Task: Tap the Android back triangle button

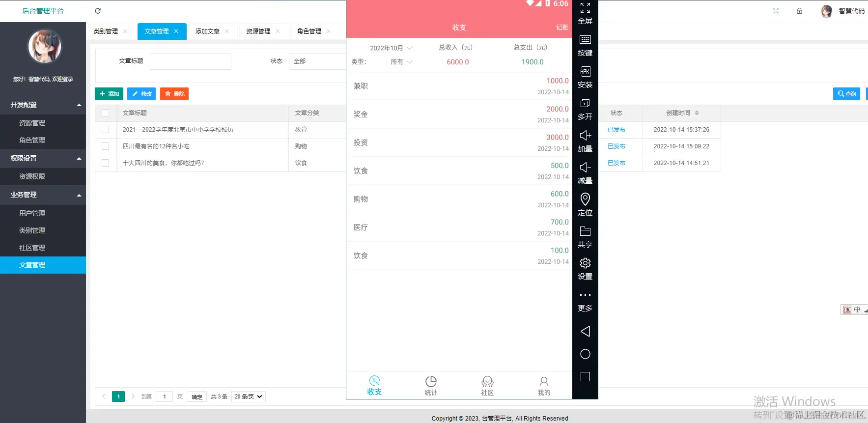Action: coord(585,332)
